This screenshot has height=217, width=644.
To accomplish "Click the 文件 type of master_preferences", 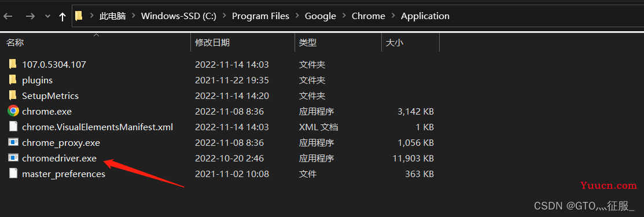I will [308, 174].
